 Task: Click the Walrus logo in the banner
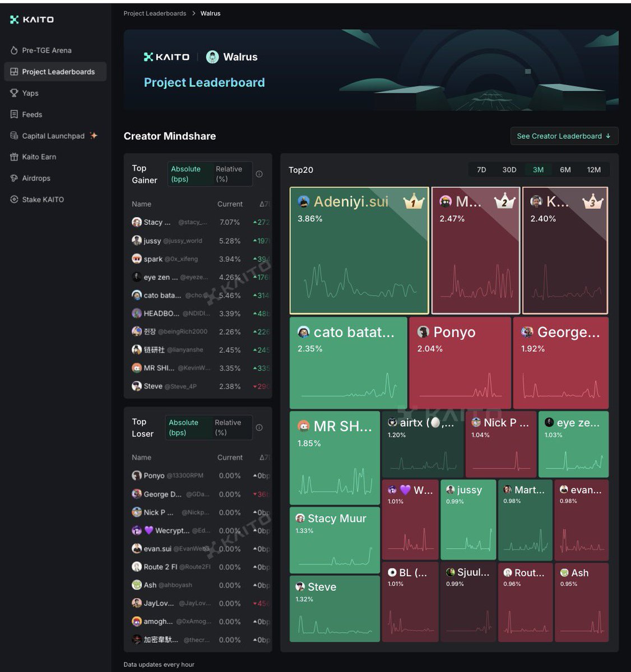[212, 57]
